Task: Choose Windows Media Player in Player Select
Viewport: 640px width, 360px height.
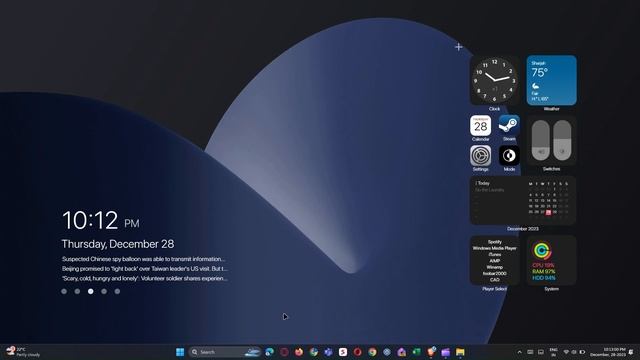Action: [x=495, y=248]
